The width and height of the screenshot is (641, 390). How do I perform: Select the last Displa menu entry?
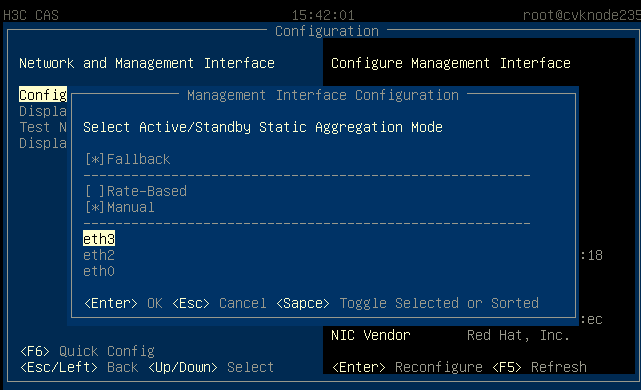point(43,143)
